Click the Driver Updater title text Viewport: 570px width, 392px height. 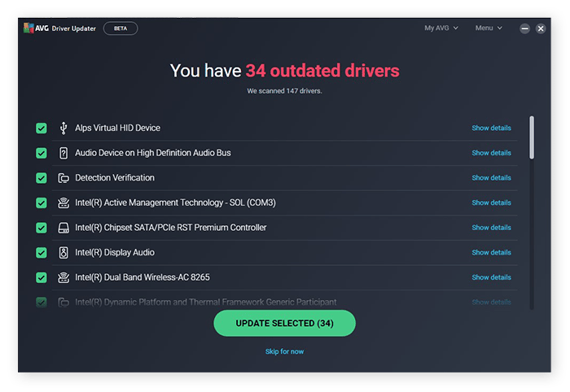(x=74, y=28)
